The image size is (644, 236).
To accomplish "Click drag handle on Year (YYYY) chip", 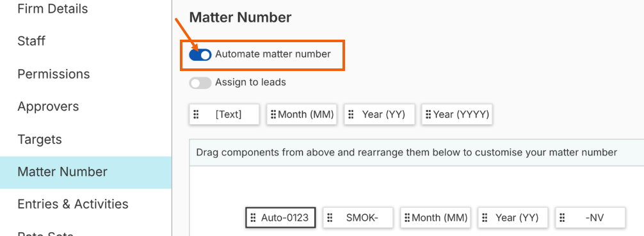I will [x=428, y=114].
